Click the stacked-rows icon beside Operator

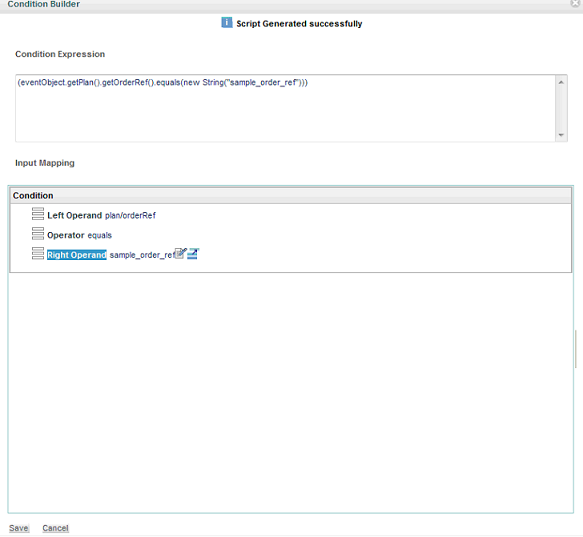click(38, 234)
